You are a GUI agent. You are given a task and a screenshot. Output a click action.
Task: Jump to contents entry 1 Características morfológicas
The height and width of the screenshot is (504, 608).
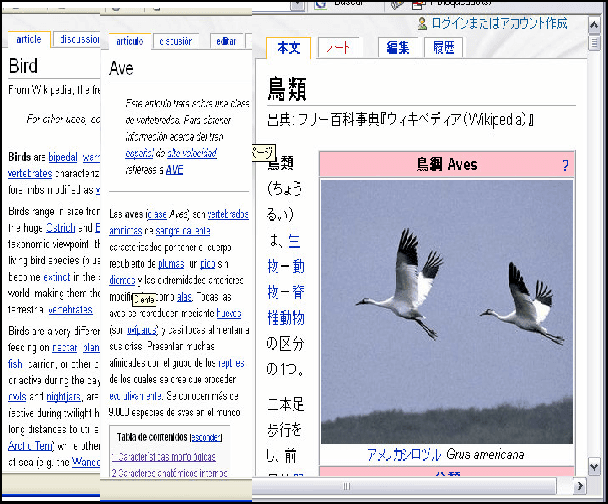pyautogui.click(x=164, y=457)
